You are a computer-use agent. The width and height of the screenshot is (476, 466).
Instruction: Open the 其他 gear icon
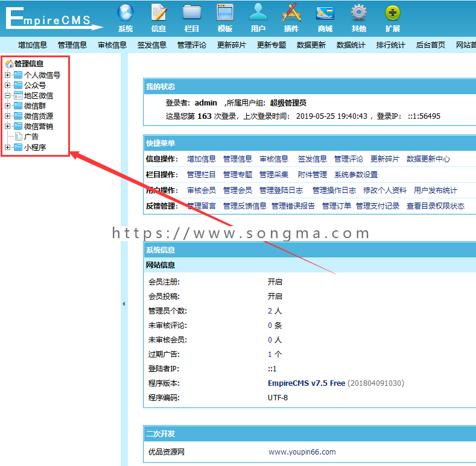359,13
